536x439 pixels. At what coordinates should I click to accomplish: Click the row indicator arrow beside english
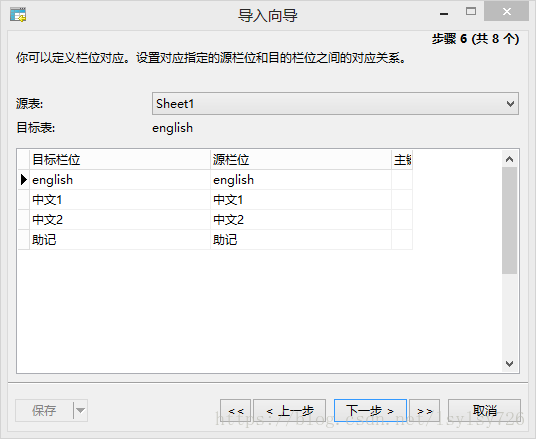point(24,180)
